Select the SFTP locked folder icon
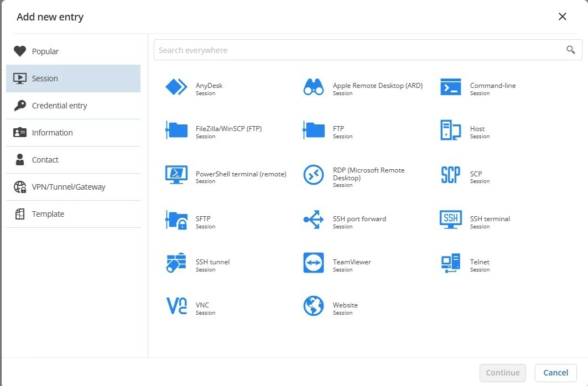 click(x=176, y=220)
